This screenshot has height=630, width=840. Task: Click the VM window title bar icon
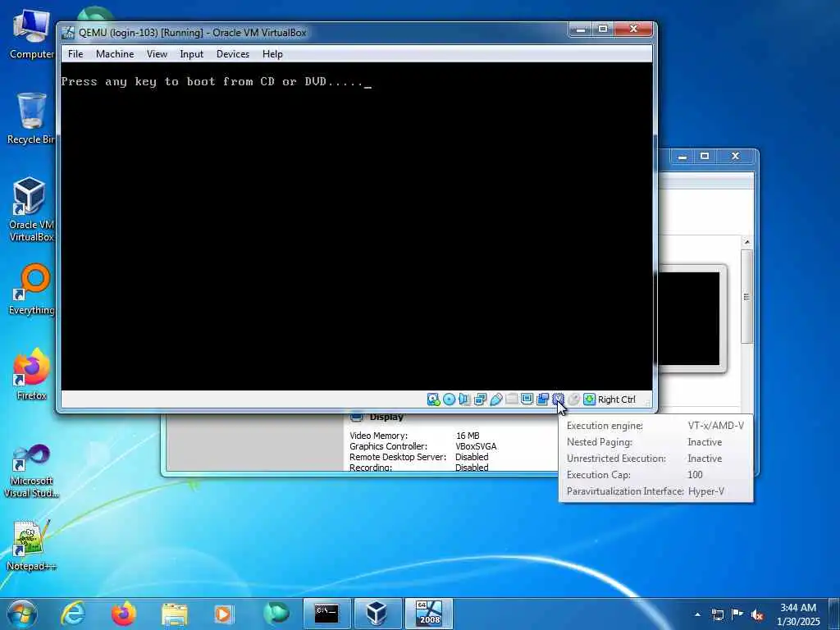tap(68, 33)
